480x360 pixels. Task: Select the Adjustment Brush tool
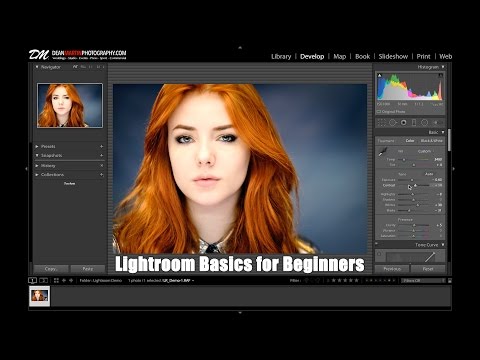tap(436, 123)
